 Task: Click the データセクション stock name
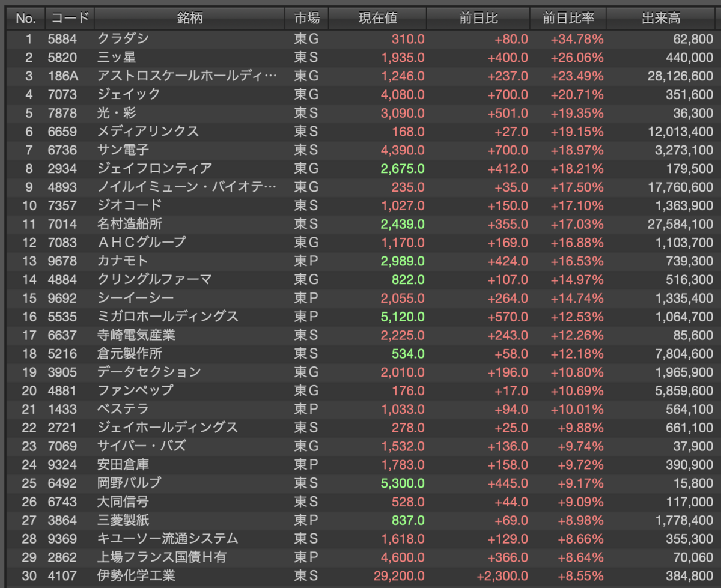(x=149, y=372)
